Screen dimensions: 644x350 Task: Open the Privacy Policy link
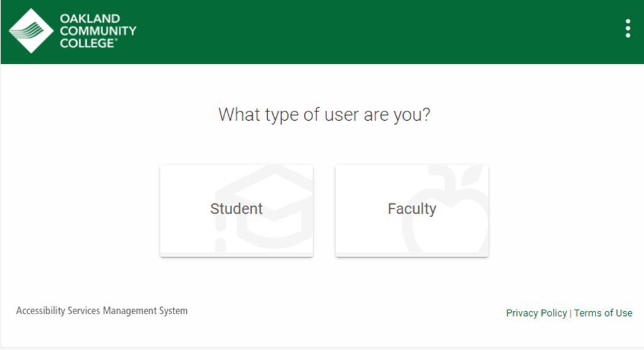pos(536,313)
